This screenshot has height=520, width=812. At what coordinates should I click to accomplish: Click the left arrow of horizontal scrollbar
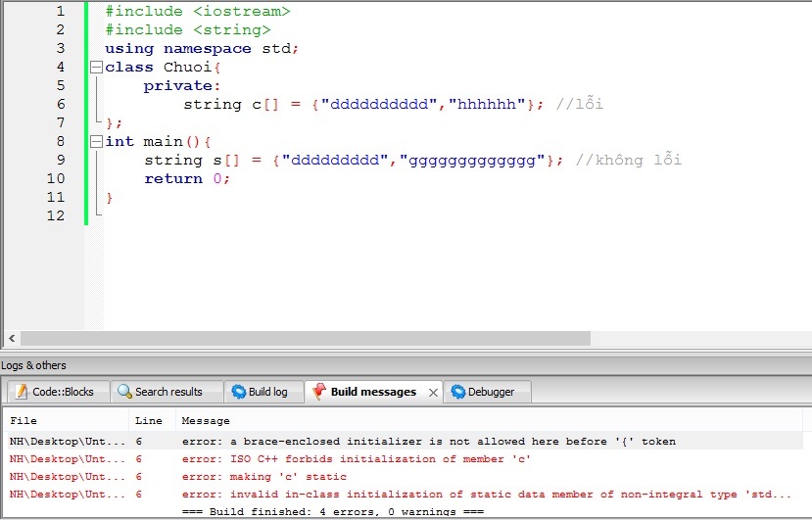(12, 338)
